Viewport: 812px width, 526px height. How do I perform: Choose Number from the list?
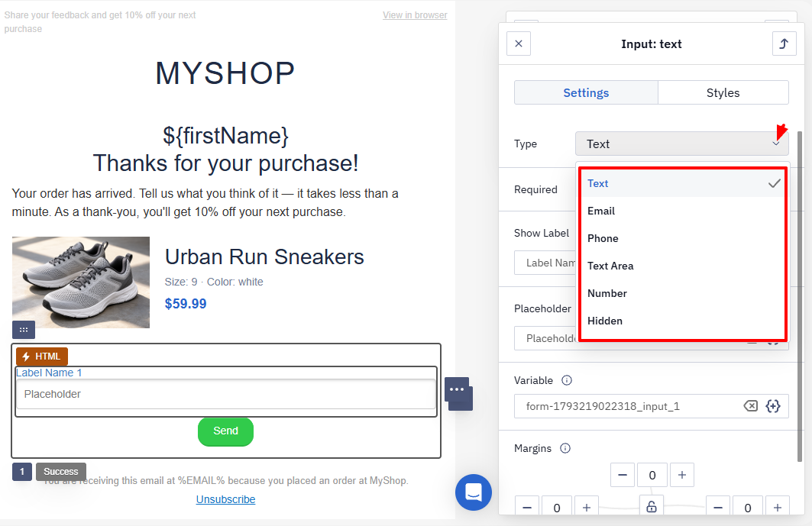683,293
